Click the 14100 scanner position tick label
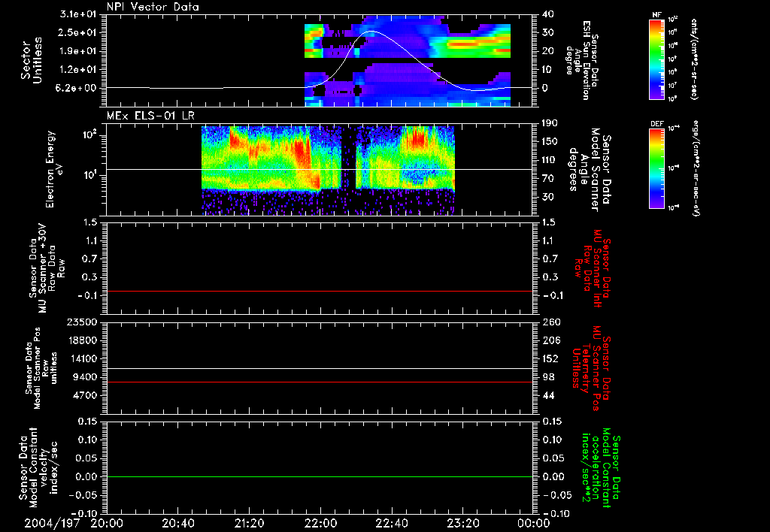The height and width of the screenshot is (532, 770). [82, 358]
